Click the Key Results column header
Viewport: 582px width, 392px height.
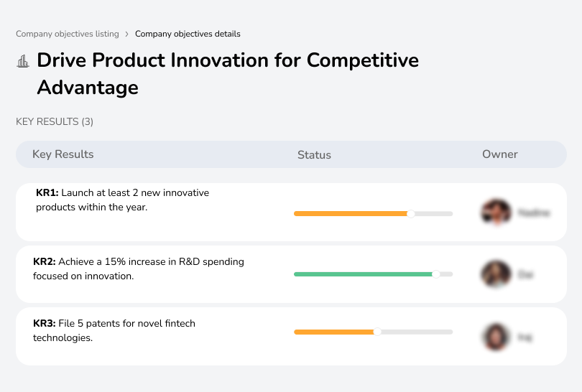click(x=63, y=154)
